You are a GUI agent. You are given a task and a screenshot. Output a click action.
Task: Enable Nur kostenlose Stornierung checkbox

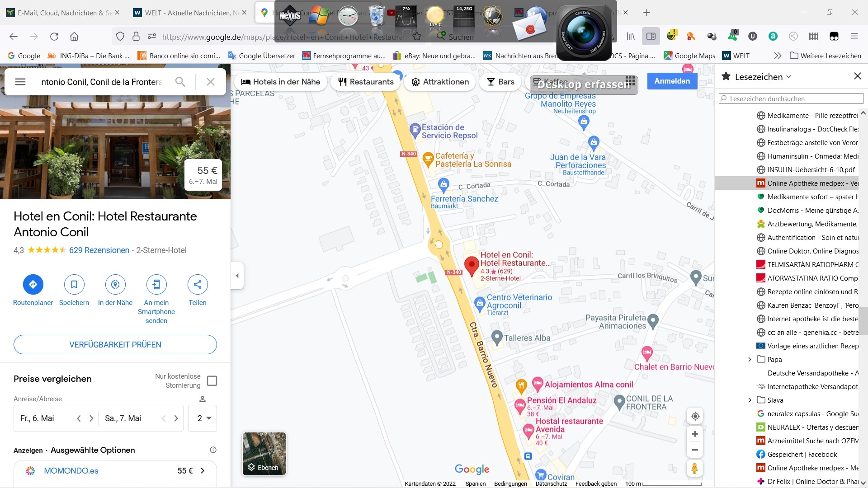pos(212,381)
